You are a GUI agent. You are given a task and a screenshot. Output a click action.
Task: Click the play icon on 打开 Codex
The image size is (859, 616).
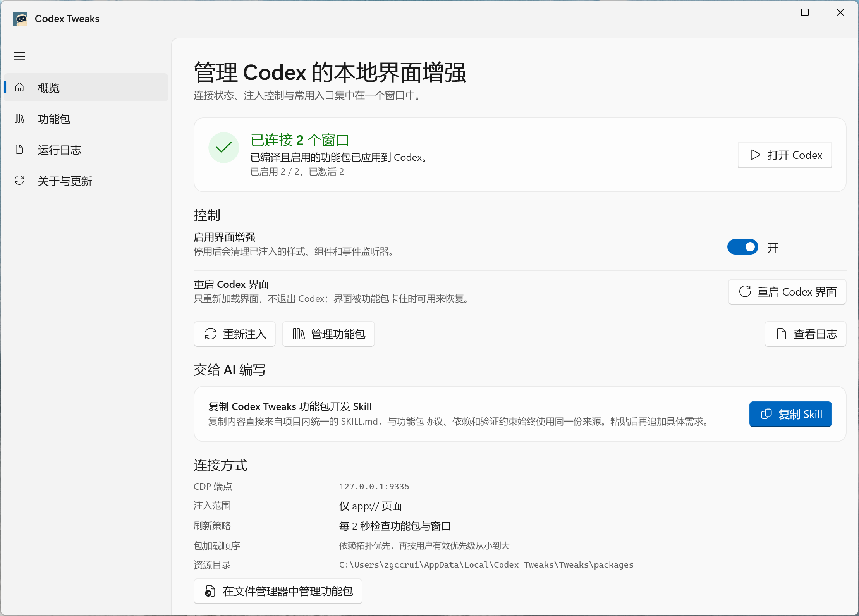pos(755,155)
